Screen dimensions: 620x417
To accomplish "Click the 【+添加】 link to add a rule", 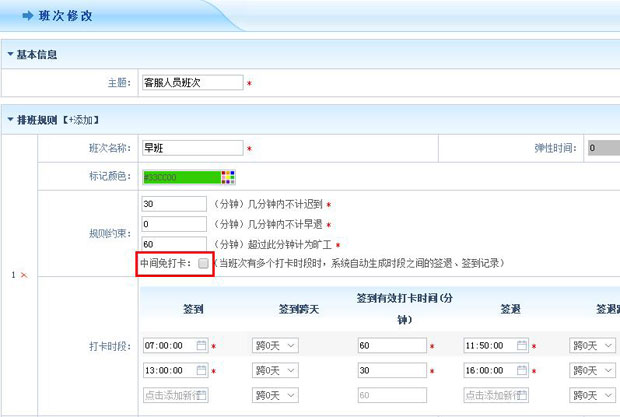I will pos(81,120).
